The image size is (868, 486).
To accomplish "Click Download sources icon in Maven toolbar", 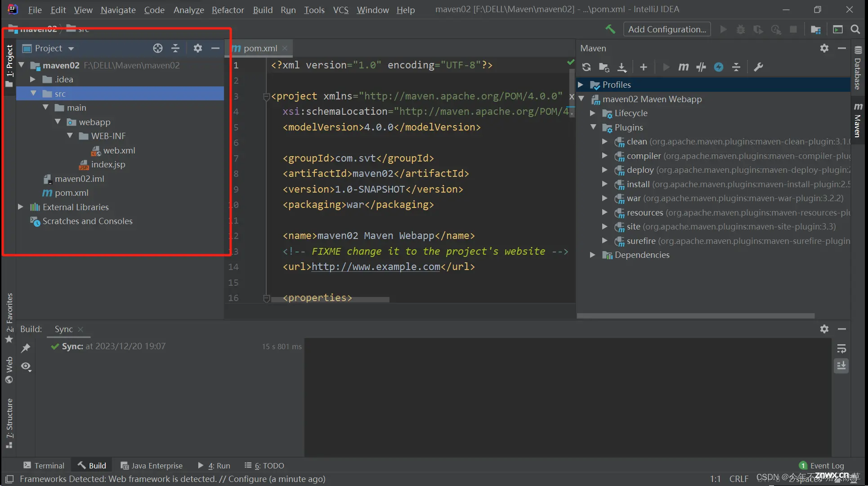I will click(622, 67).
